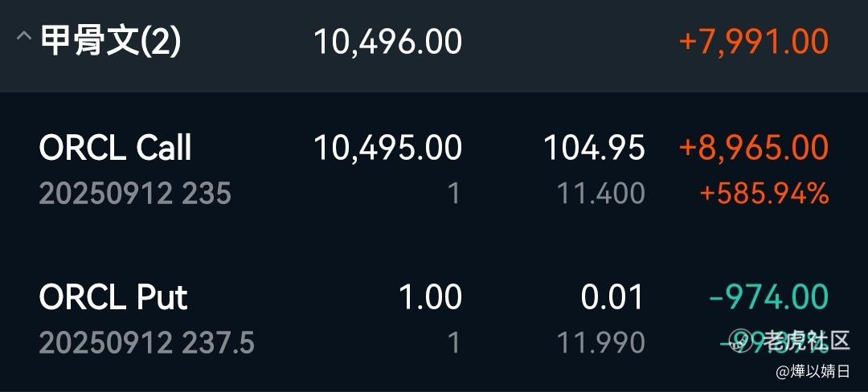Tap ORCL Call cost price 11.400

(600, 194)
